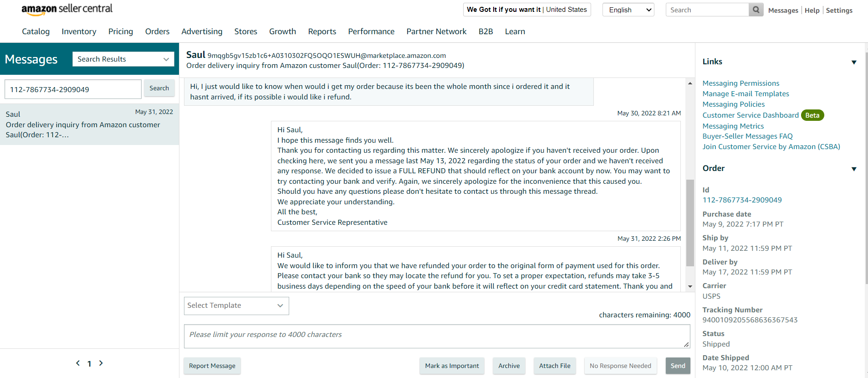This screenshot has height=378, width=868.
Task: Click the No Response Needed button
Action: pos(620,366)
